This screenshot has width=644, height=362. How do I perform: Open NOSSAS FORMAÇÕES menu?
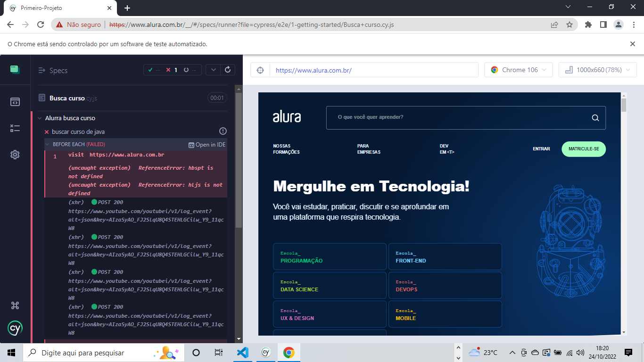click(x=286, y=149)
